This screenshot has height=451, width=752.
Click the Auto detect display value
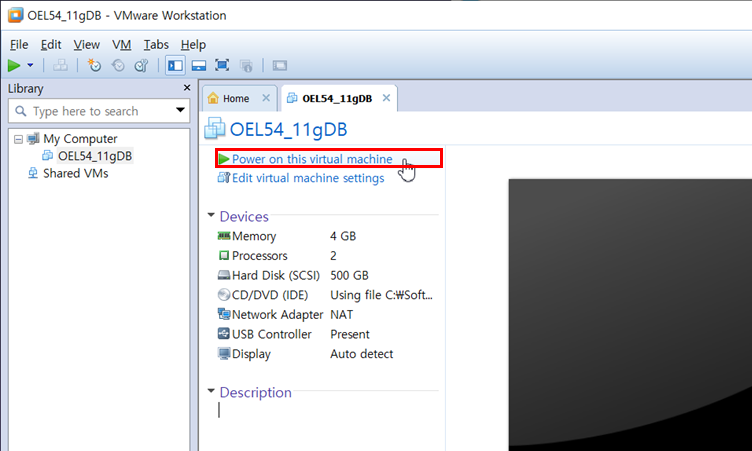click(362, 354)
